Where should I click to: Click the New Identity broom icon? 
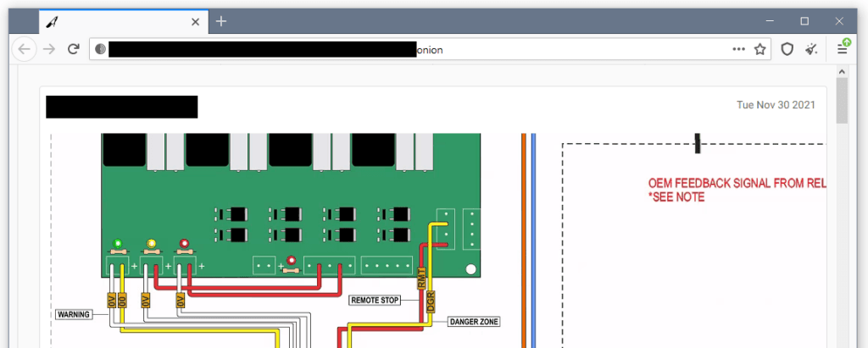tap(812, 49)
